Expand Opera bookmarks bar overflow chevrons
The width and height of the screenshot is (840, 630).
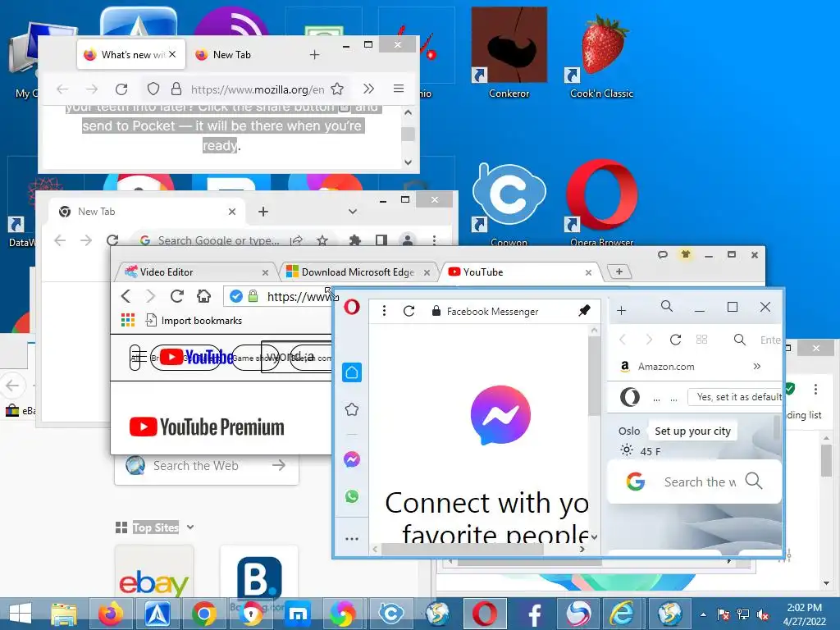757,367
